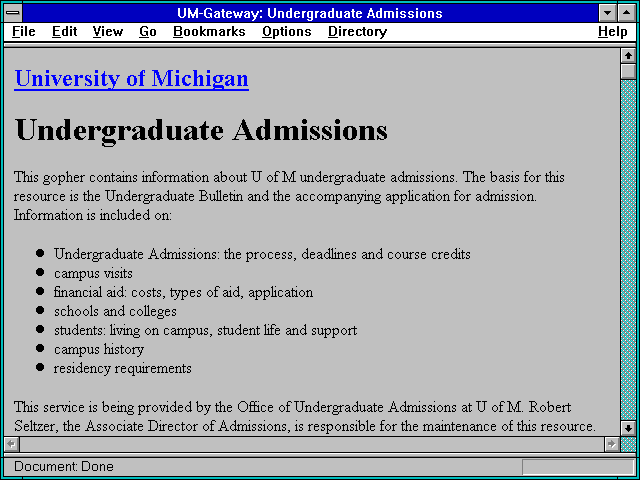Screen dimensions: 640x480
Task: Click the 'financial aid: costs, types' item
Action: click(x=183, y=292)
